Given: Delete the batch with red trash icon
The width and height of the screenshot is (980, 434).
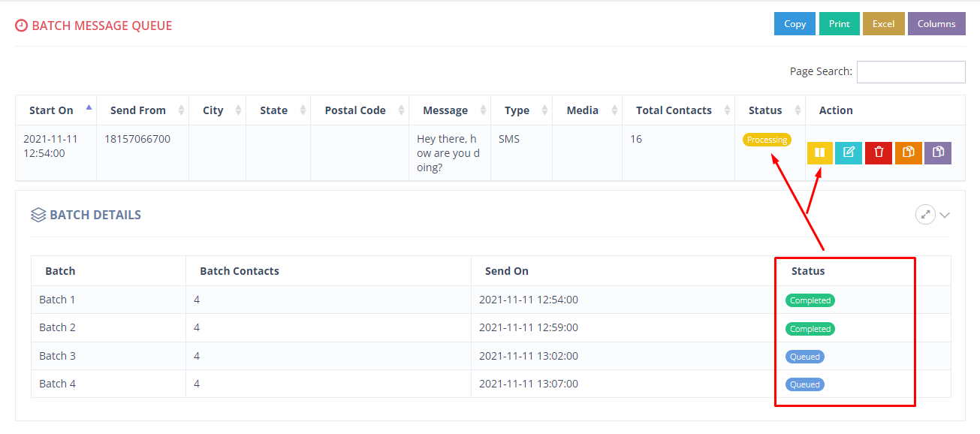Looking at the screenshot, I should point(879,152).
